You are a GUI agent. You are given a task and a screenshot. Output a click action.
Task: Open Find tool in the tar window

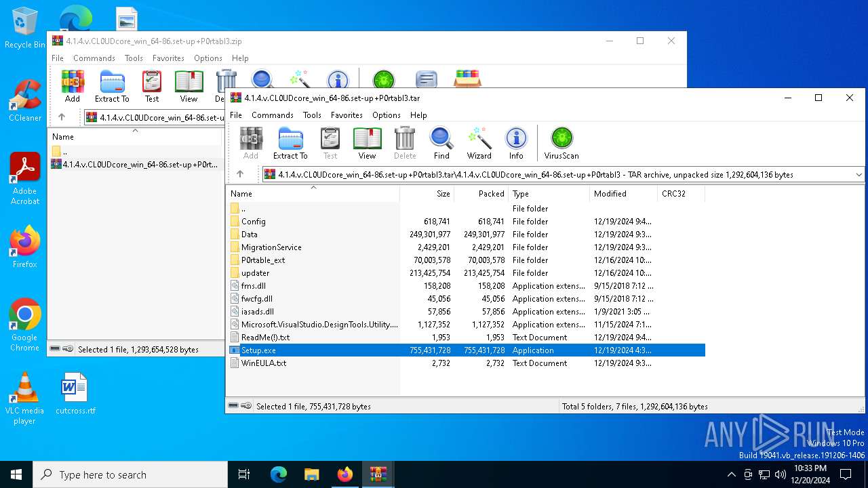coord(441,143)
